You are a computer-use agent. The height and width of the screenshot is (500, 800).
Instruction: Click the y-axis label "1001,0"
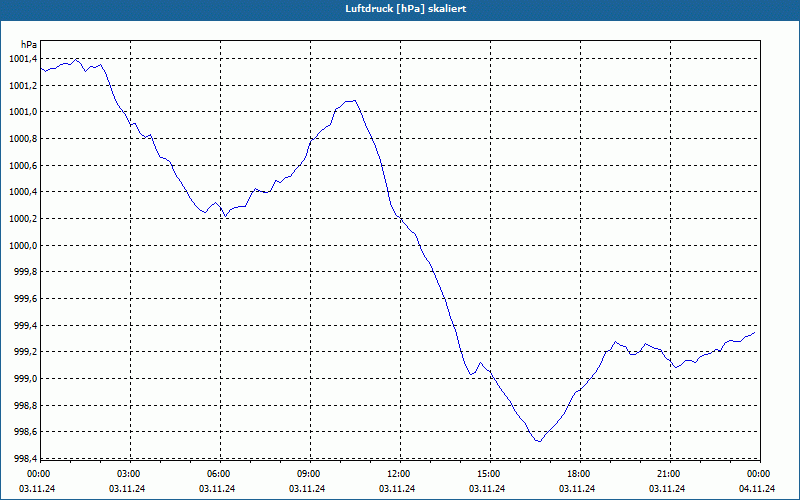tap(23, 112)
